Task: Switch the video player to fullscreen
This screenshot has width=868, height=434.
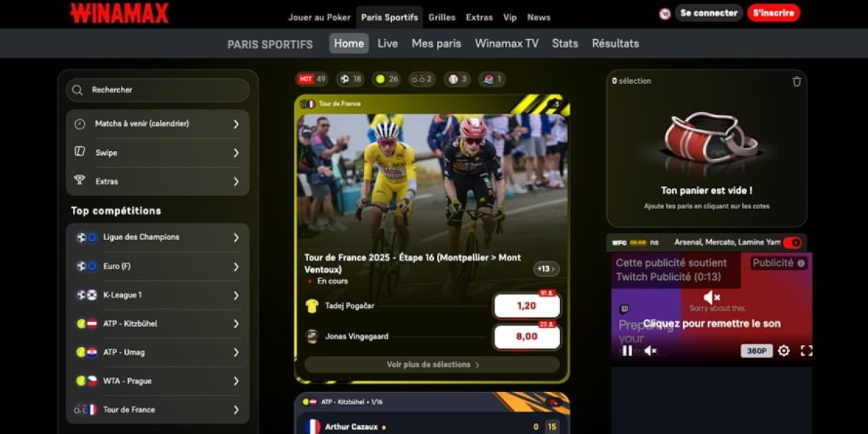Action: pyautogui.click(x=806, y=351)
